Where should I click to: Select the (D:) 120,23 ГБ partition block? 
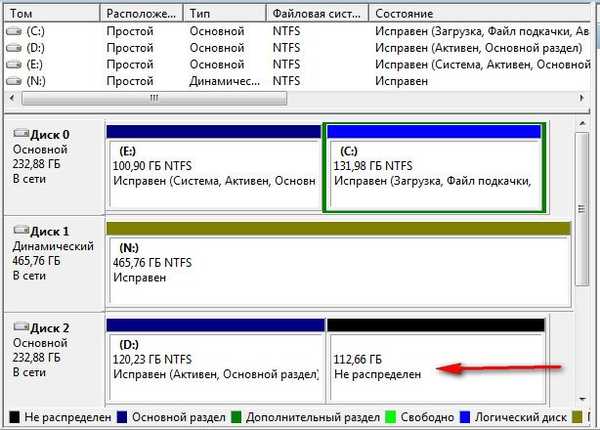[215, 361]
